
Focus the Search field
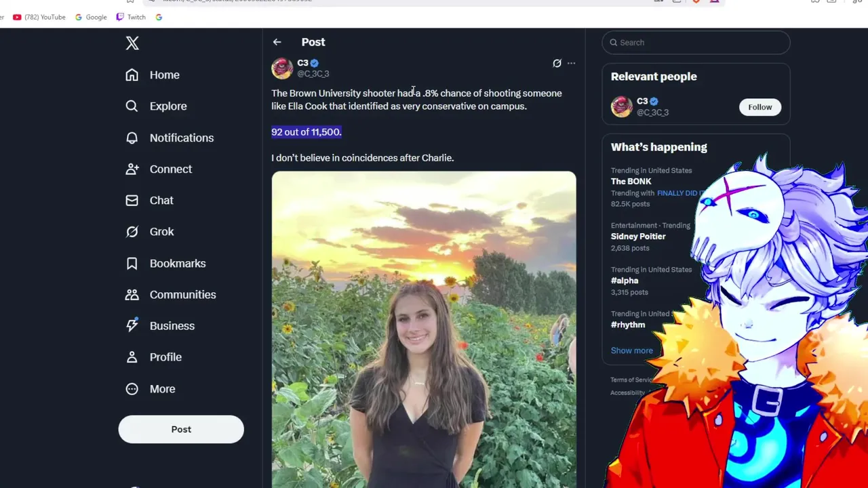point(696,42)
